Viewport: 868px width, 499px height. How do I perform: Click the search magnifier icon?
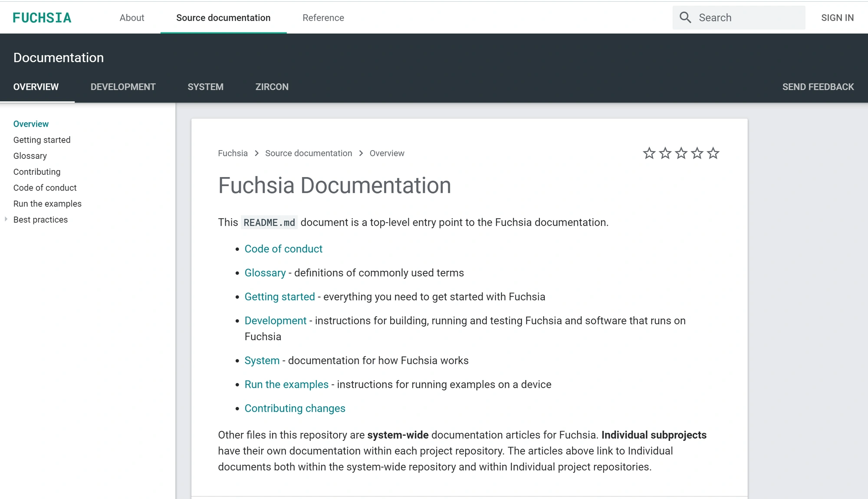pyautogui.click(x=685, y=17)
